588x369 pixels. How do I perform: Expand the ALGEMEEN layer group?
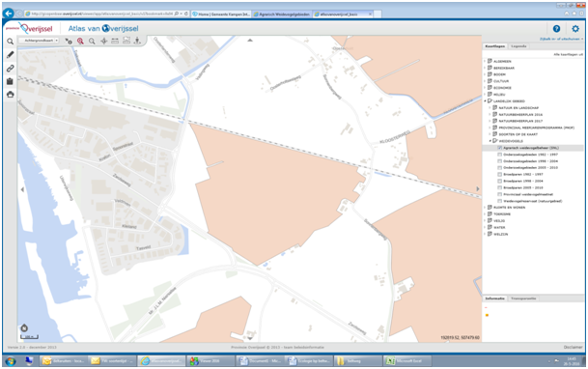485,61
